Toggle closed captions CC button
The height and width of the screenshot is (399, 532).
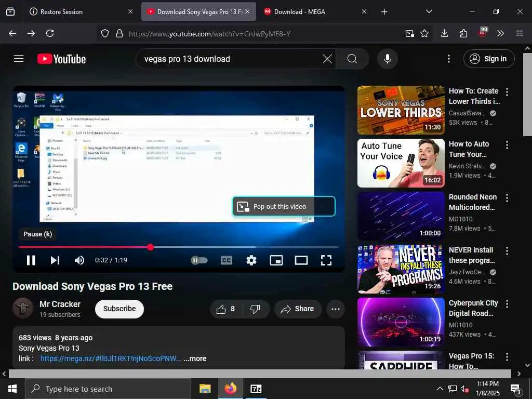pos(227,260)
